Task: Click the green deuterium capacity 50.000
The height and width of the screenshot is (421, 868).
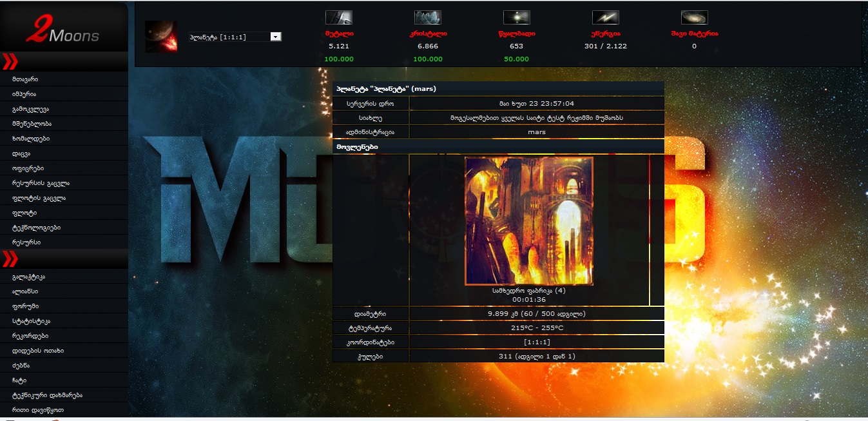Action: pyautogui.click(x=516, y=59)
